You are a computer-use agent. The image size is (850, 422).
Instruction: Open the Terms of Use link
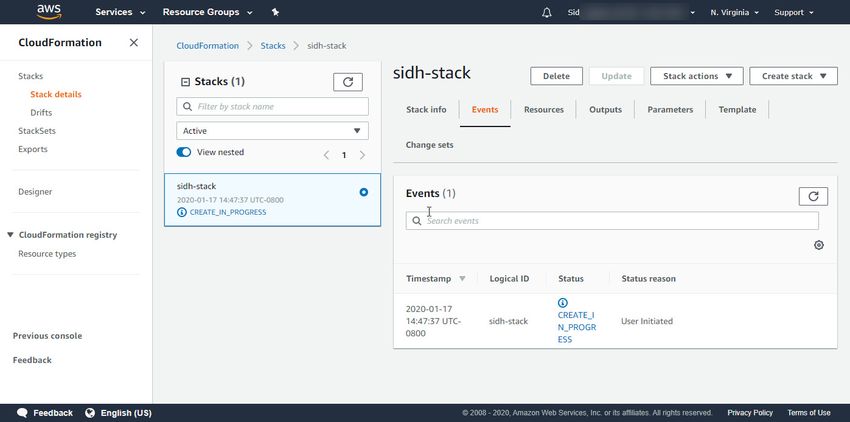[808, 413]
